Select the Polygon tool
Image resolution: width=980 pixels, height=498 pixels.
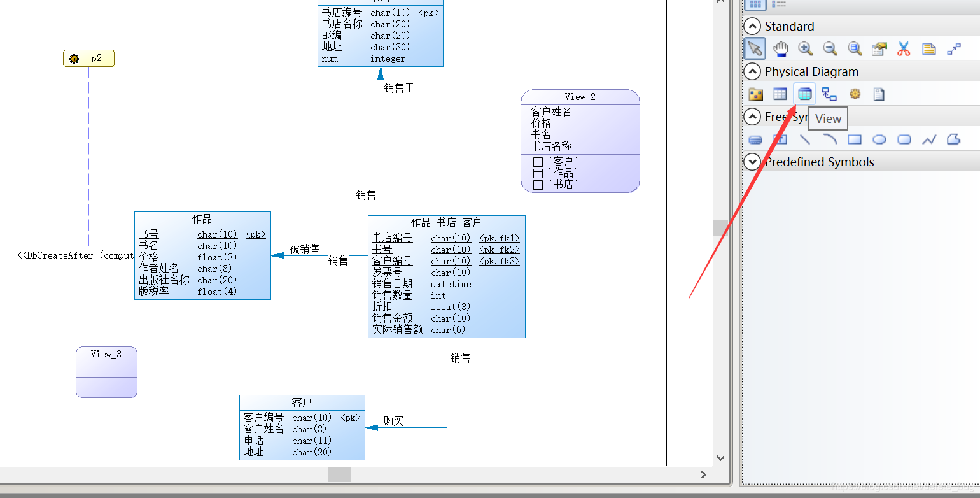click(x=954, y=139)
